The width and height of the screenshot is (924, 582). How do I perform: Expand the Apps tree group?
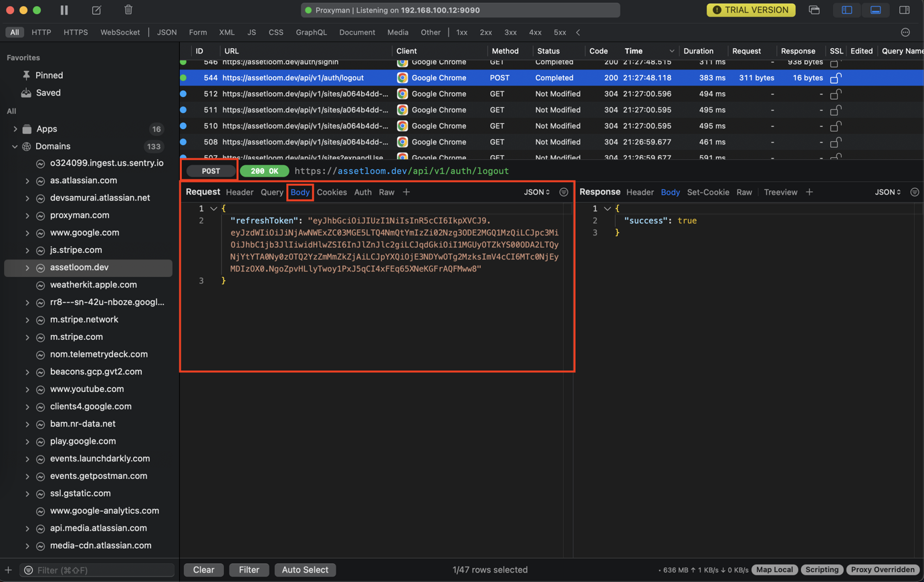pos(15,128)
